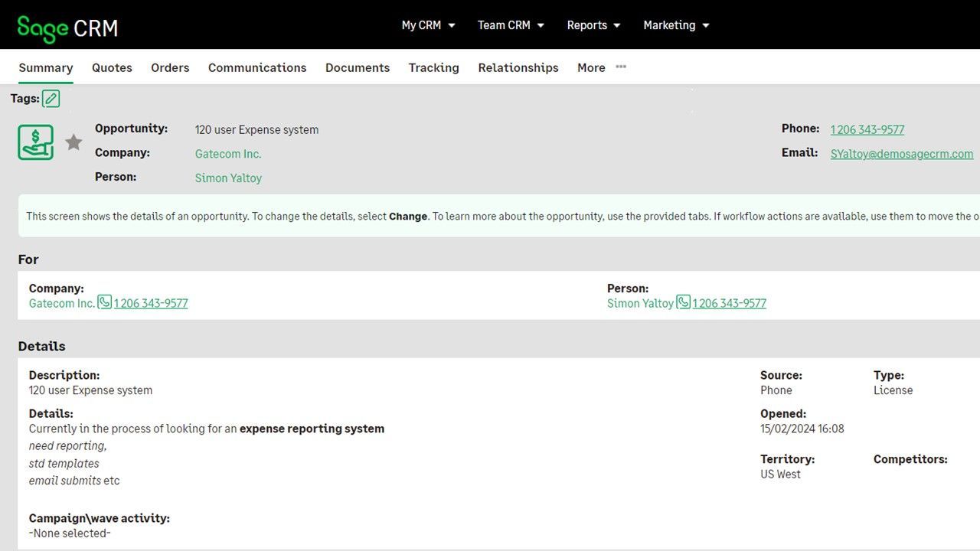The height and width of the screenshot is (551, 980).
Task: Click 'expense reporting system' bold text
Action: click(312, 429)
